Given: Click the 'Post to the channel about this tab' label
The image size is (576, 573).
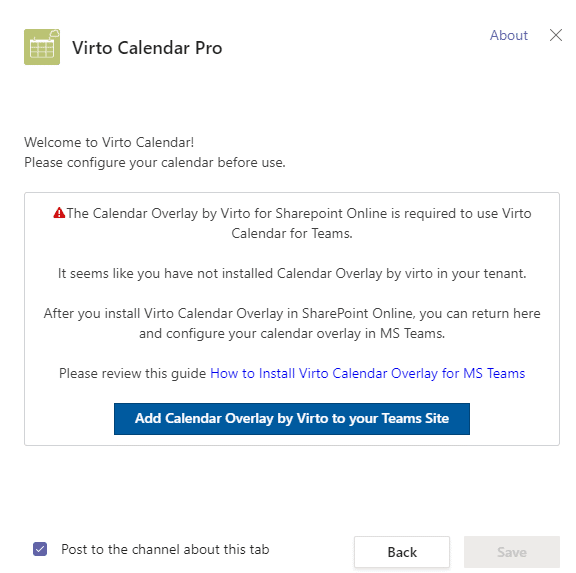Looking at the screenshot, I should click(165, 549).
